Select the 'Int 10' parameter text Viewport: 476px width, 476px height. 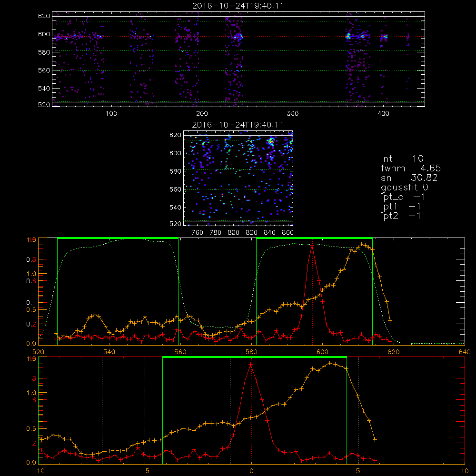click(402, 159)
